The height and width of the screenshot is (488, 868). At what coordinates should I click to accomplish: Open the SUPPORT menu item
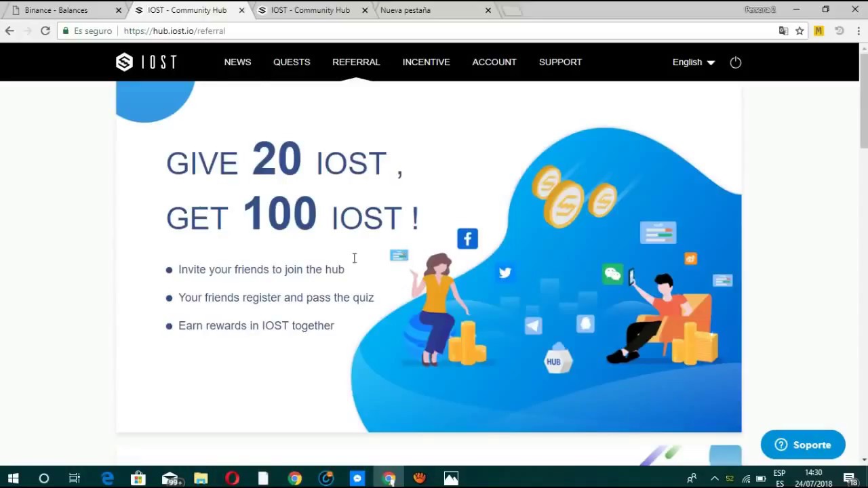(x=560, y=62)
